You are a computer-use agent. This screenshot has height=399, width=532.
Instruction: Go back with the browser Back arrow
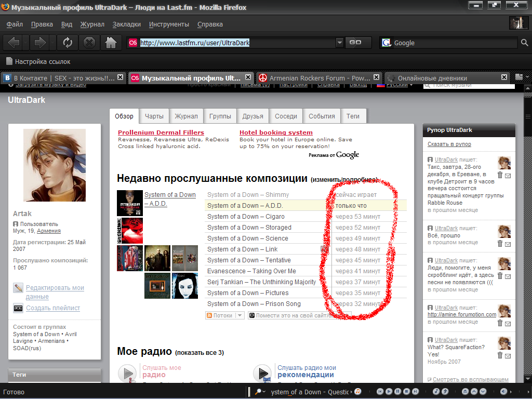click(14, 43)
